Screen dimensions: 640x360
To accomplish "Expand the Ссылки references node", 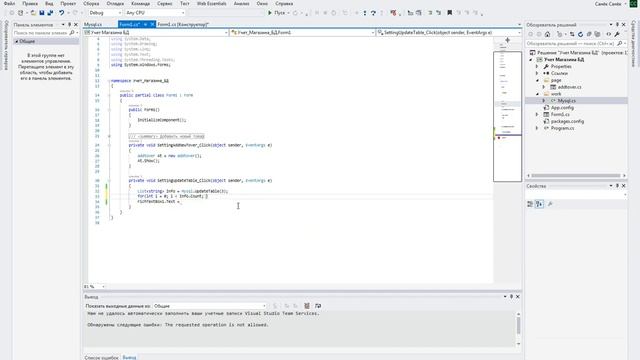I will pos(537,73).
